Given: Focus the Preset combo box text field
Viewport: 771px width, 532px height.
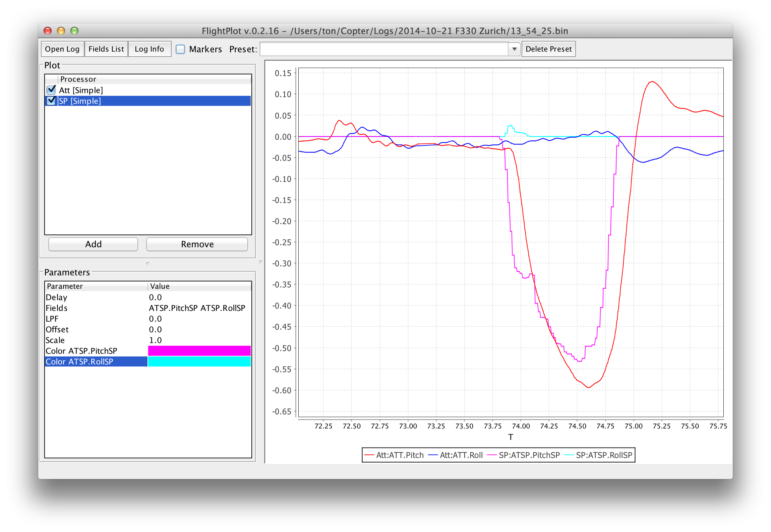Looking at the screenshot, I should pos(384,49).
